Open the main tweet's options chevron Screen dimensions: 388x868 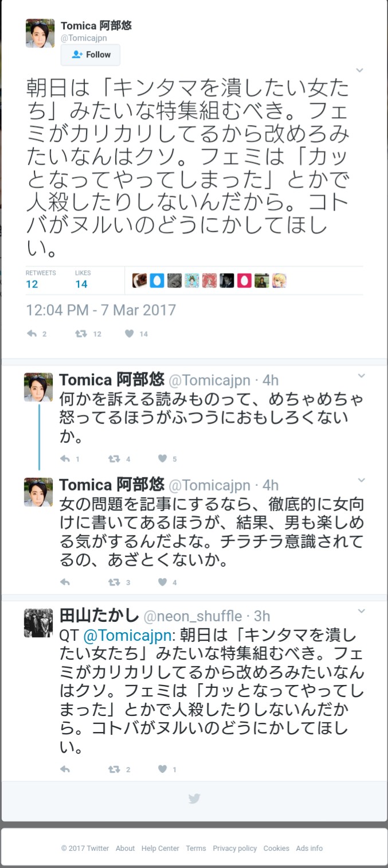pos(360,70)
